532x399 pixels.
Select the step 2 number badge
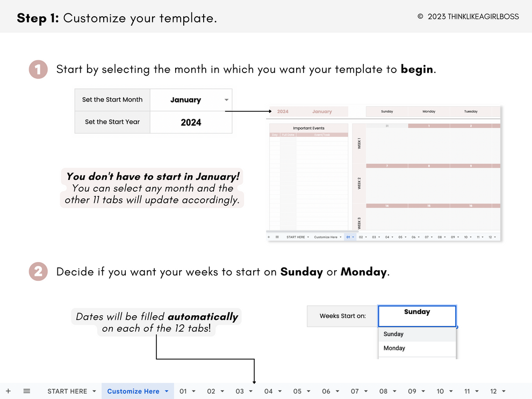pyautogui.click(x=38, y=272)
